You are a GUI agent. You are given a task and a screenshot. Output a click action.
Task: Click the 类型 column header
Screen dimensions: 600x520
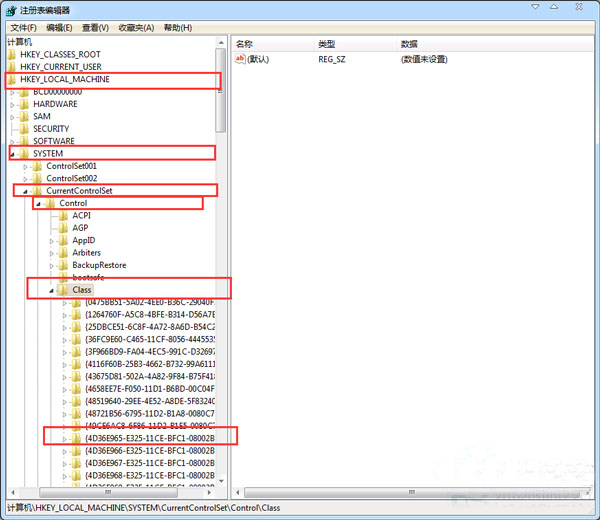tap(327, 45)
